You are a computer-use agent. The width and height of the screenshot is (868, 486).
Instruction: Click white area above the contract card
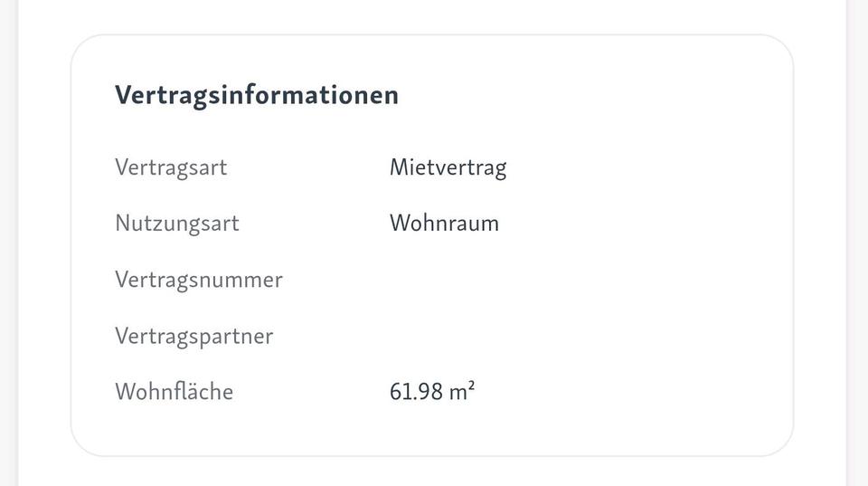coord(432,16)
